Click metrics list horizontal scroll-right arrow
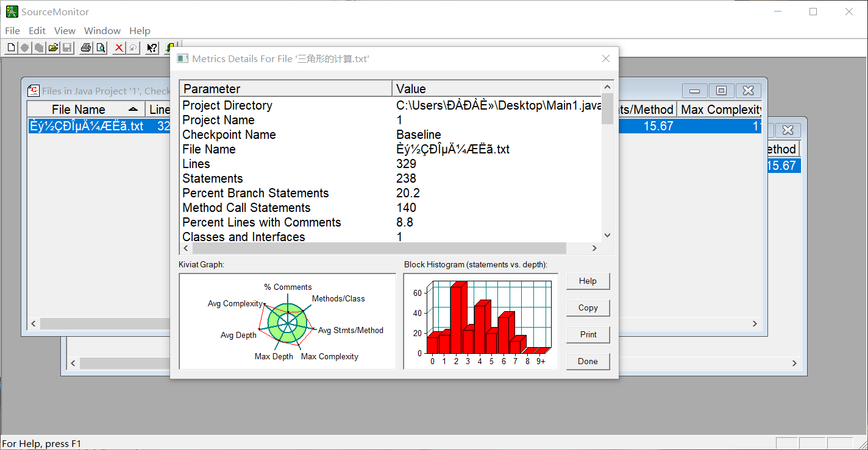The width and height of the screenshot is (868, 450). click(x=595, y=248)
